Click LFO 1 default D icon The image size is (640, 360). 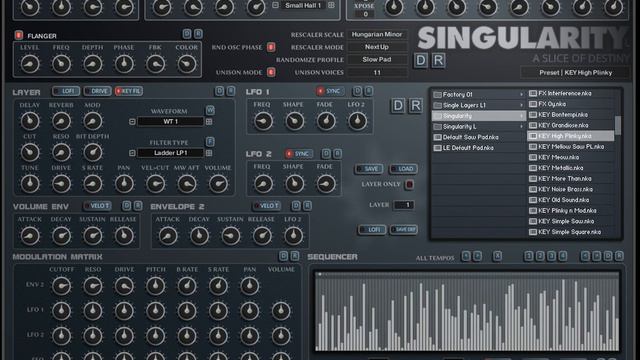pos(357,91)
